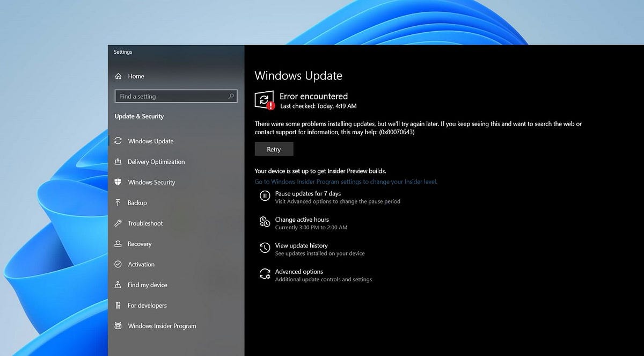The height and width of the screenshot is (356, 644).
Task: Follow the Windows Insider Program settings link
Action: pos(346,181)
